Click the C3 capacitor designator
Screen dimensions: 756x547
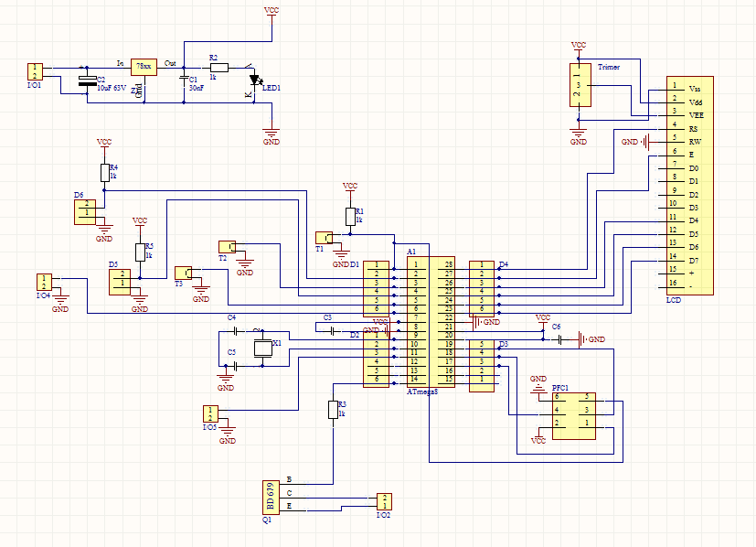(x=327, y=317)
